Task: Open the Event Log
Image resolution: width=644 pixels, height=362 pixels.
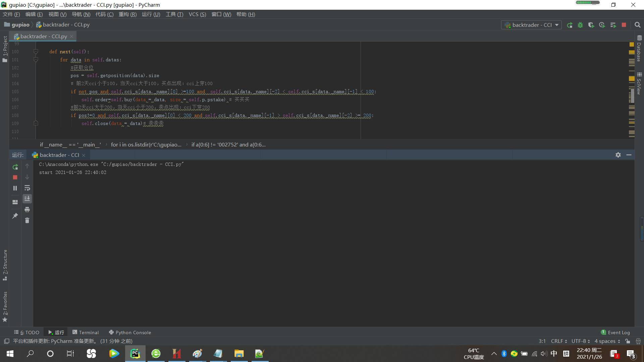Action: [x=615, y=333]
